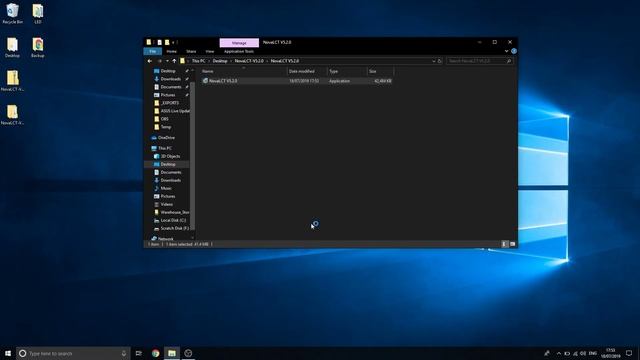Click the taskbar search box

point(73,353)
